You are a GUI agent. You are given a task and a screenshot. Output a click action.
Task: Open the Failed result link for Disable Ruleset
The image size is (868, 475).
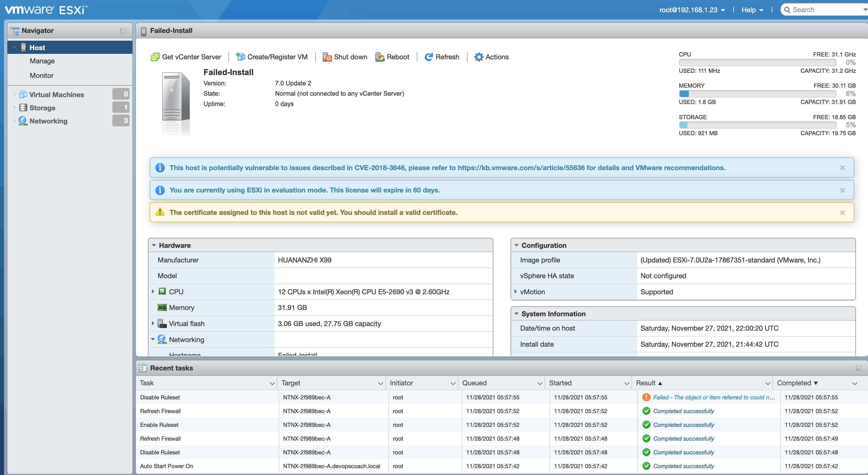713,397
